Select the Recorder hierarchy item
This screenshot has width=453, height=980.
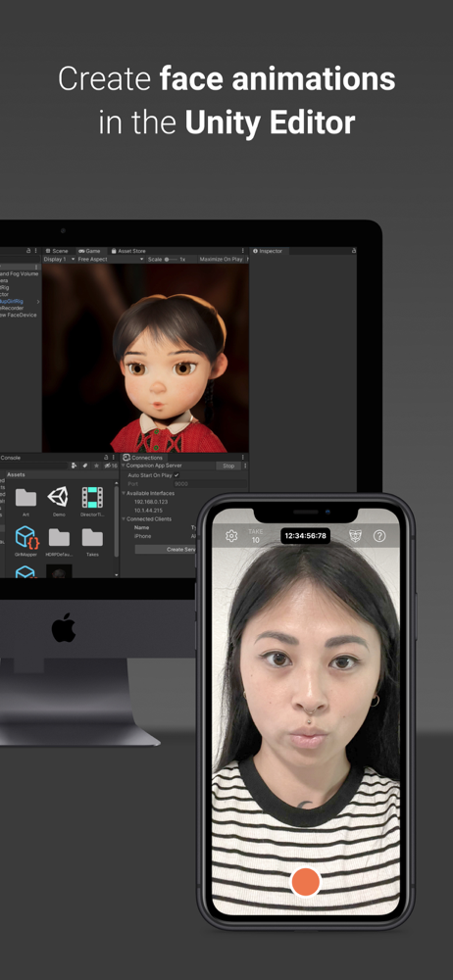[12, 308]
